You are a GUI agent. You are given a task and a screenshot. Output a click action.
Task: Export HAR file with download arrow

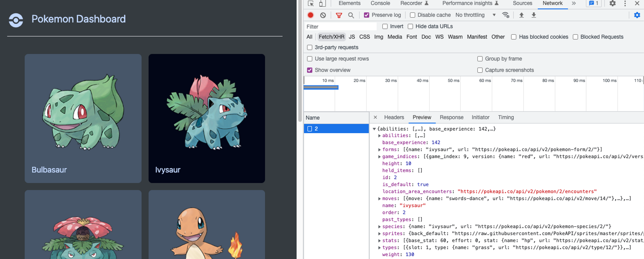pos(534,15)
